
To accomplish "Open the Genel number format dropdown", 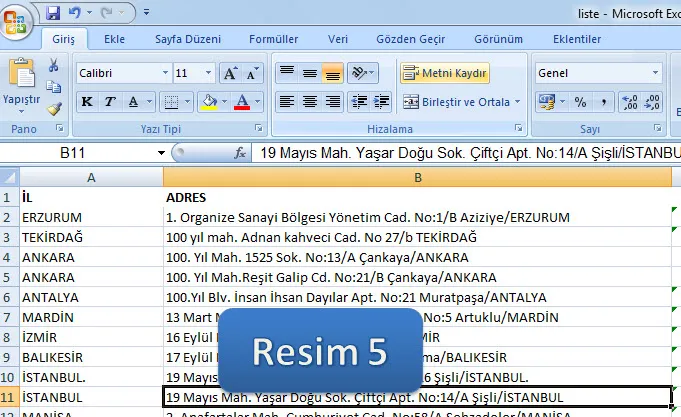I will coord(655,73).
